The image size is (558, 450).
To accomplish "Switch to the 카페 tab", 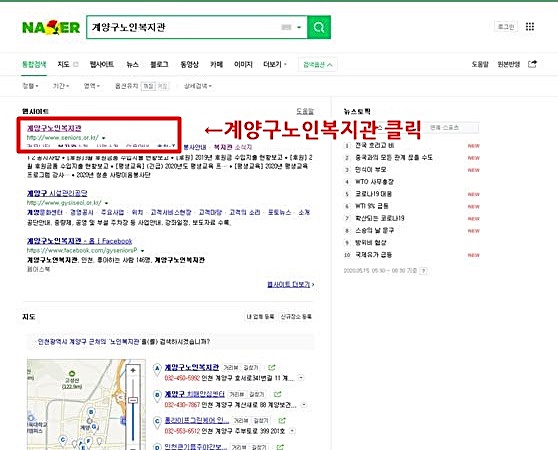I will click(x=216, y=64).
